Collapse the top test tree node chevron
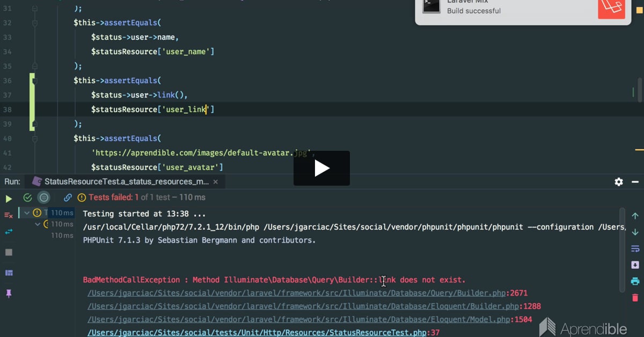The width and height of the screenshot is (644, 337). (26, 213)
